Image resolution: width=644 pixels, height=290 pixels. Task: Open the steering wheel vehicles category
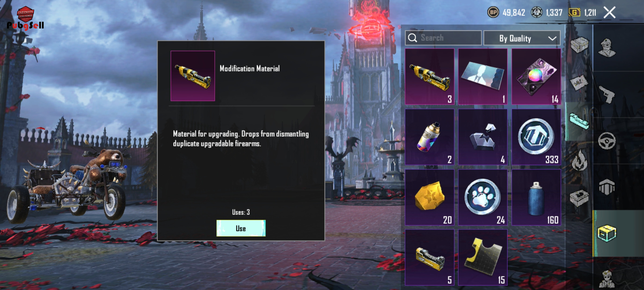[607, 141]
